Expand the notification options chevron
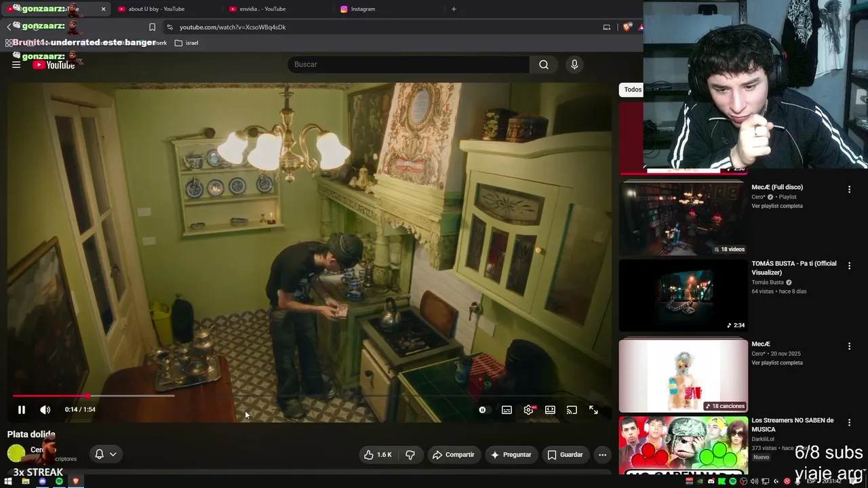The image size is (868, 488). (x=113, y=454)
